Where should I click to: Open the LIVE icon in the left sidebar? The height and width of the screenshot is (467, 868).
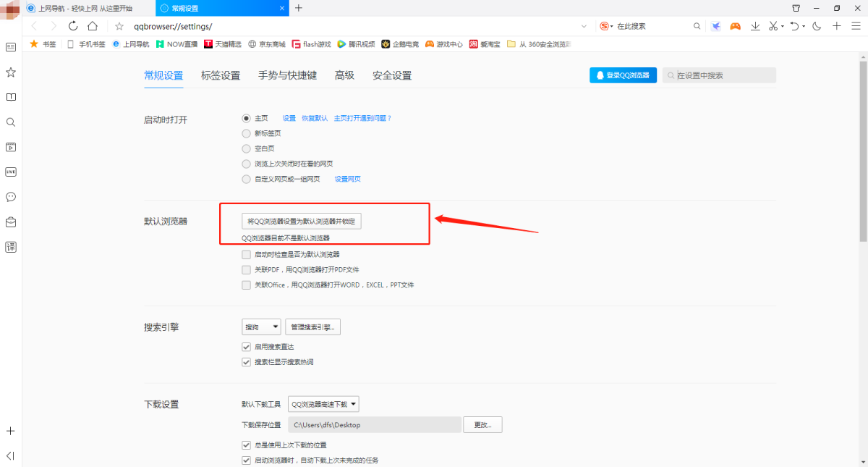pyautogui.click(x=11, y=172)
